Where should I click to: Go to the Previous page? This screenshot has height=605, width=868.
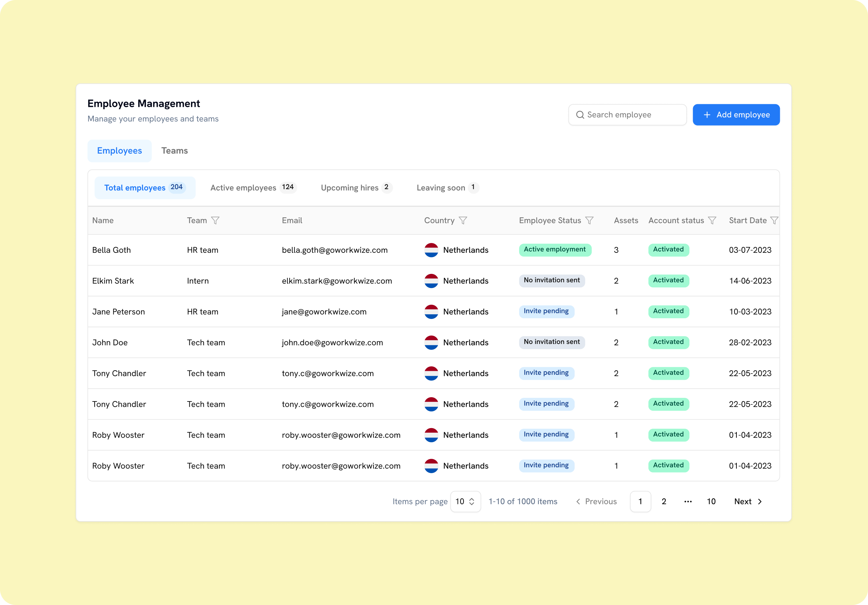tap(596, 501)
